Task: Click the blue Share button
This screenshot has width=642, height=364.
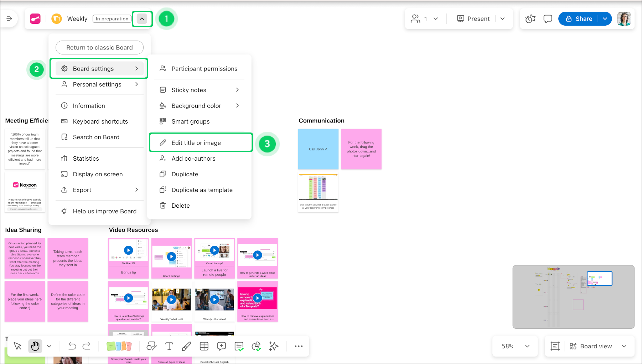Action: pyautogui.click(x=579, y=19)
